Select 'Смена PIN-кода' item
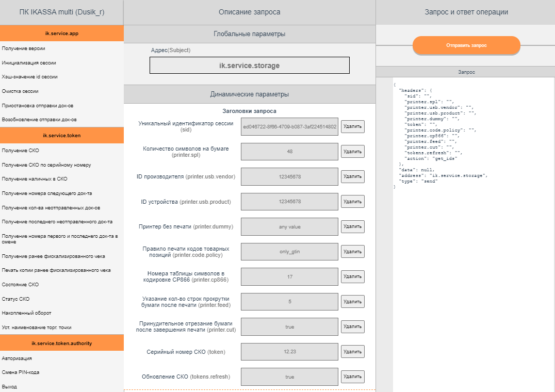This screenshot has height=392, width=555. click(21, 372)
